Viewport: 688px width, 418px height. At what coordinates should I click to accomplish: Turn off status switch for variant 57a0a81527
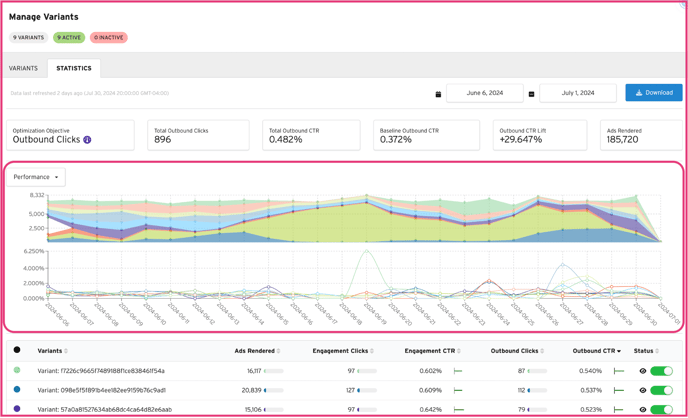[x=661, y=409]
